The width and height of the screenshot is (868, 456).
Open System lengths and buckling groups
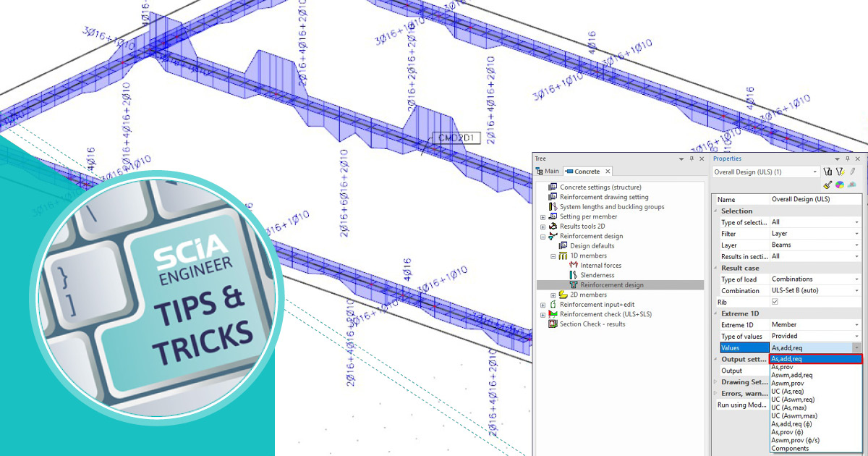[611, 206]
